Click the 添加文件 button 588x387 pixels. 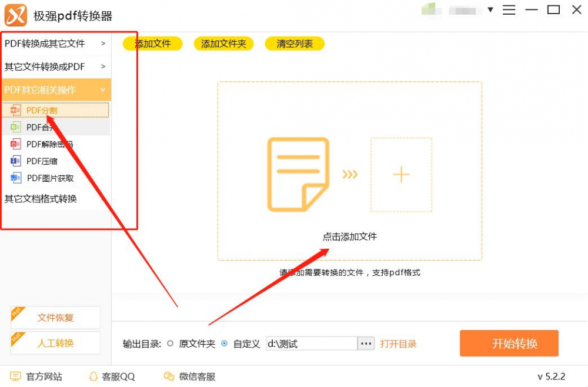click(153, 44)
